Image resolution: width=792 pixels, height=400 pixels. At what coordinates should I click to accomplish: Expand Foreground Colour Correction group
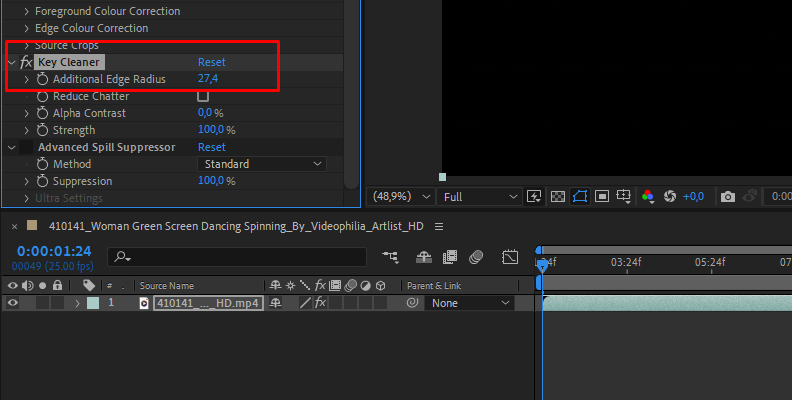(x=27, y=11)
